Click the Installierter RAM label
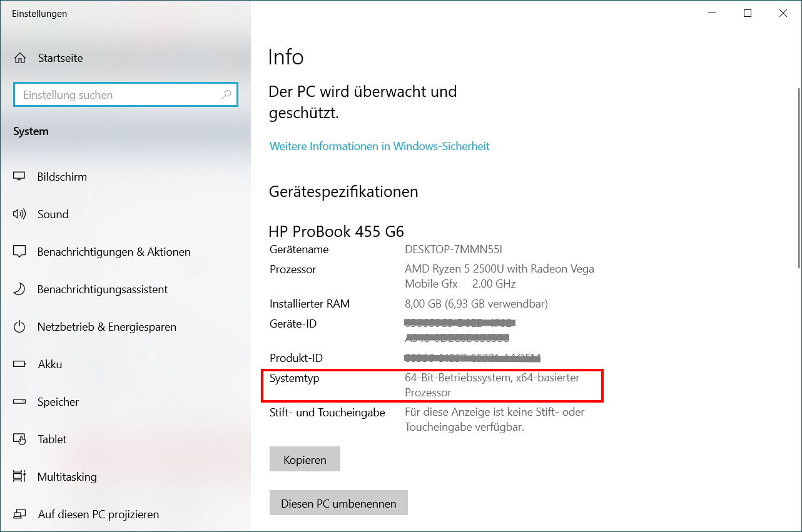The width and height of the screenshot is (802, 532). [310, 304]
